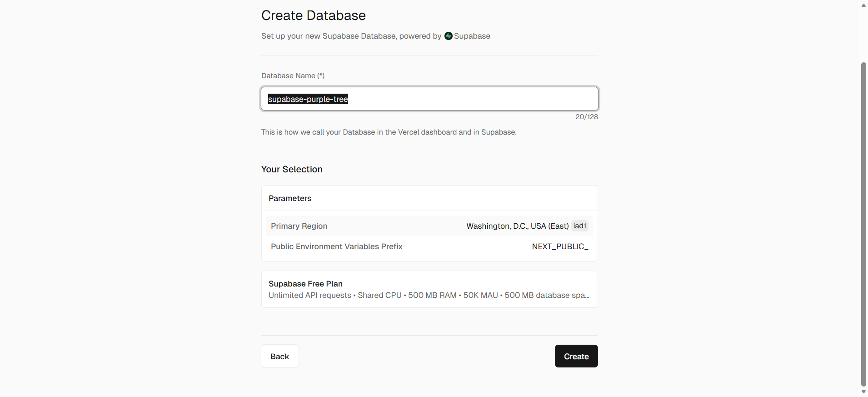Click the scroll down arrow
Screen dimensions: 868x397
coord(863,392)
